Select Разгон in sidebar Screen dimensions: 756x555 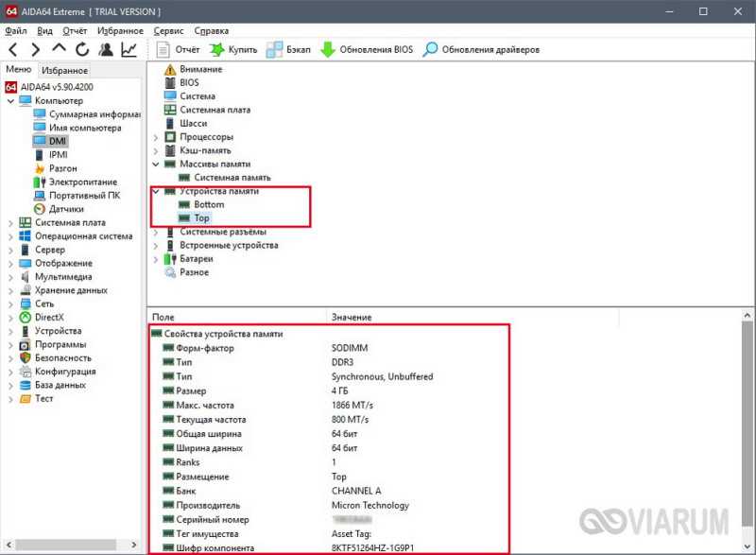point(56,168)
